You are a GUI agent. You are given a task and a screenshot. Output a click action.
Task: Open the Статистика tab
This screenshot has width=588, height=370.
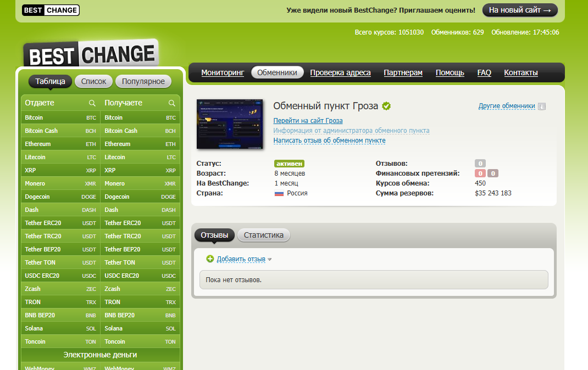point(264,235)
